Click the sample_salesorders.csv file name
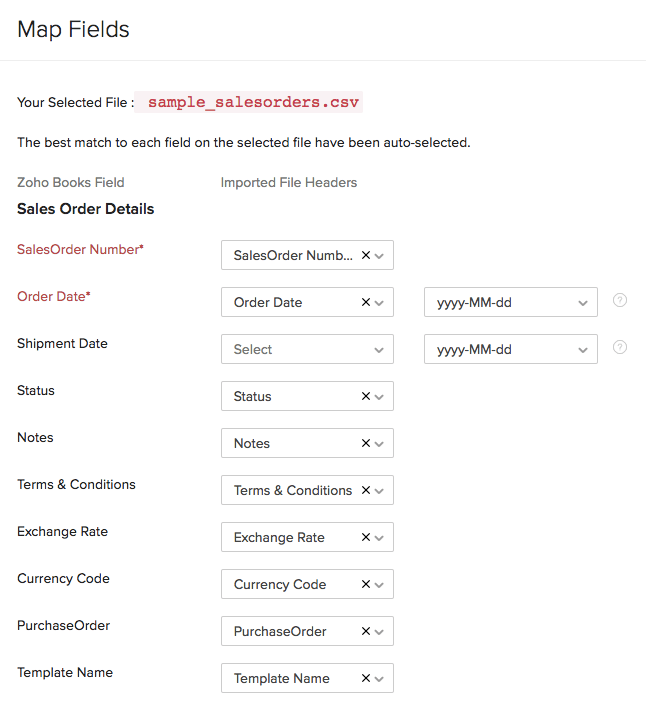646x703 pixels. click(254, 102)
